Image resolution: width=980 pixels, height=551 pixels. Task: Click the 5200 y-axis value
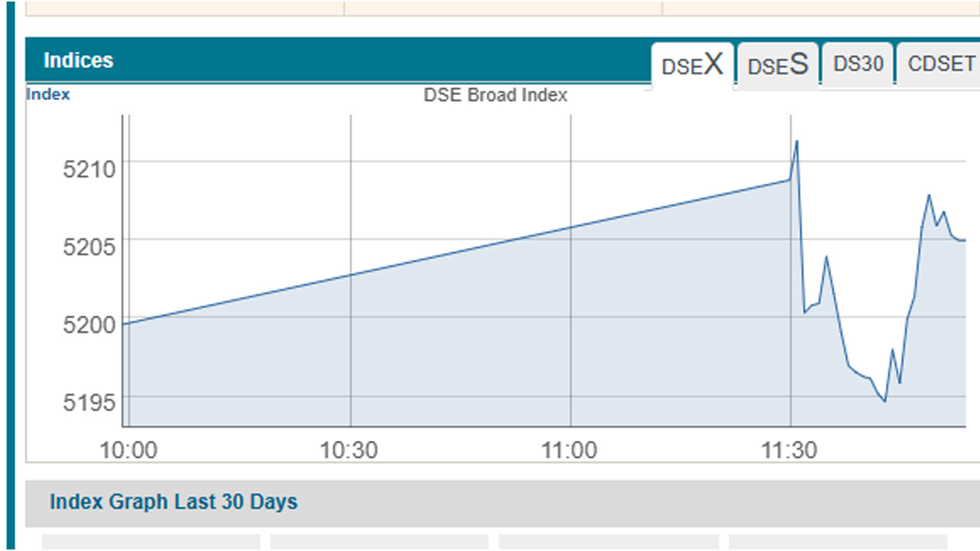(89, 324)
